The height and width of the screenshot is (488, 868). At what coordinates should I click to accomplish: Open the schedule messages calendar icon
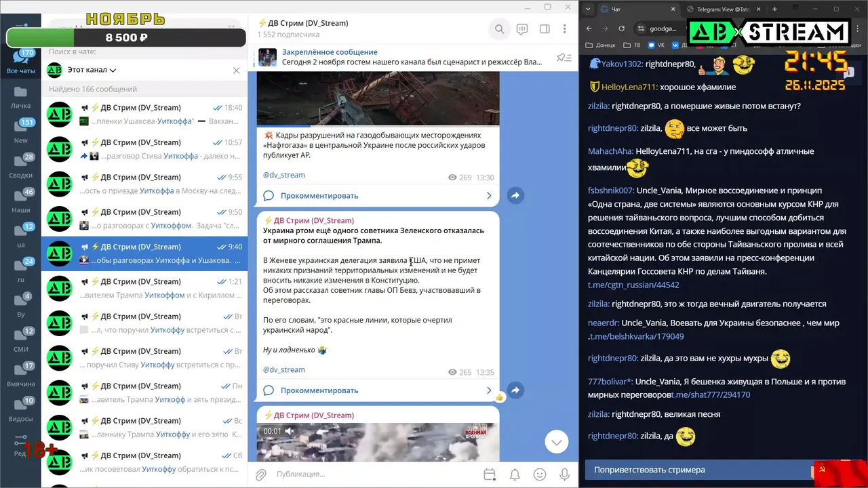[490, 474]
